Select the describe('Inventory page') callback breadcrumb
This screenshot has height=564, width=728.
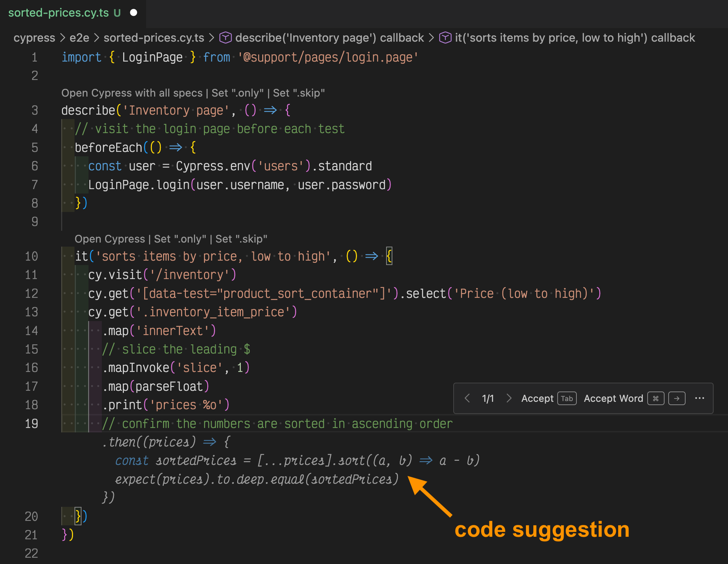point(329,38)
